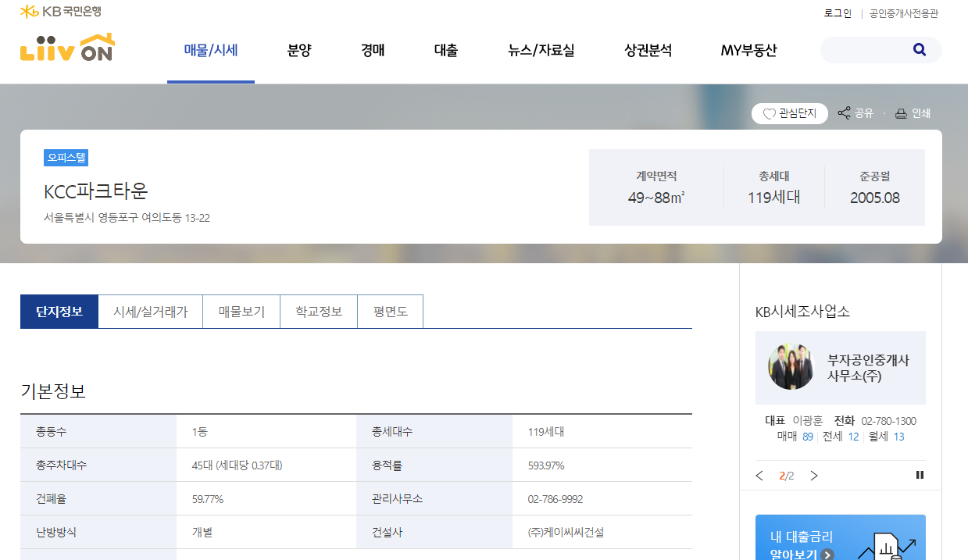Open 부자공인중개사사무소(주) agency name
968x560 pixels.
pos(868,368)
